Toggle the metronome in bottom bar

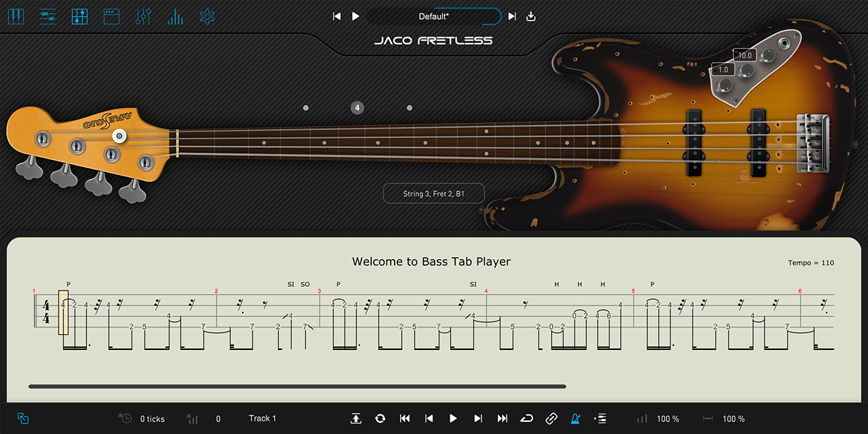coord(576,418)
